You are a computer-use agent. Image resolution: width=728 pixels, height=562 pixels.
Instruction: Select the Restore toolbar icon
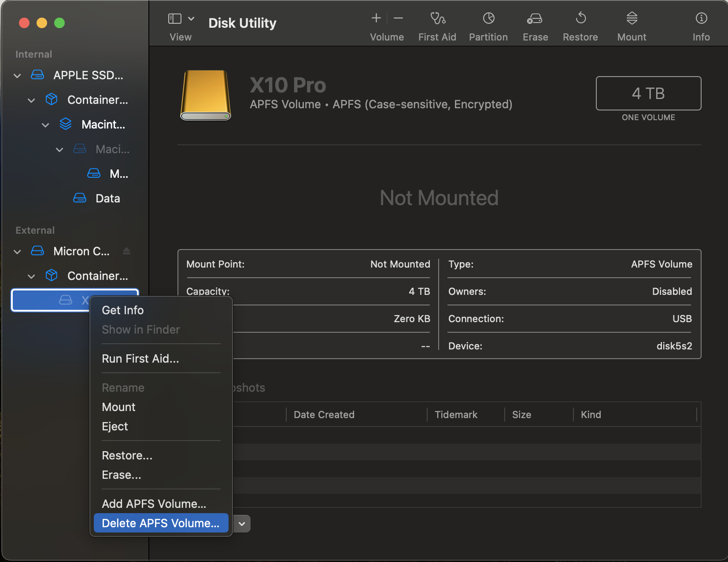click(580, 24)
